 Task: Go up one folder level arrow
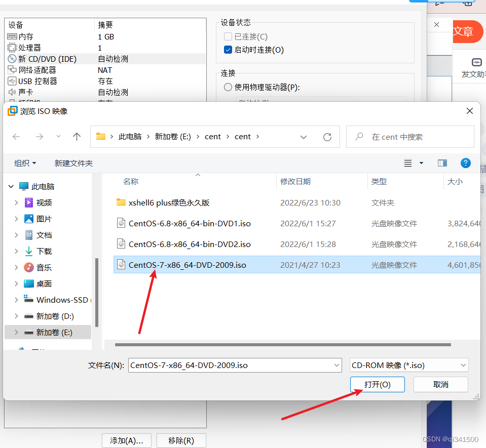point(77,137)
